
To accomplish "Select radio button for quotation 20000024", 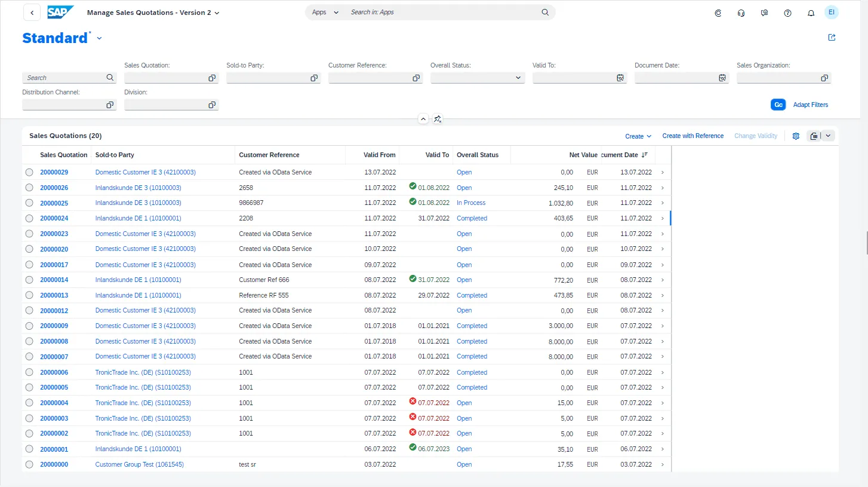I will [29, 218].
